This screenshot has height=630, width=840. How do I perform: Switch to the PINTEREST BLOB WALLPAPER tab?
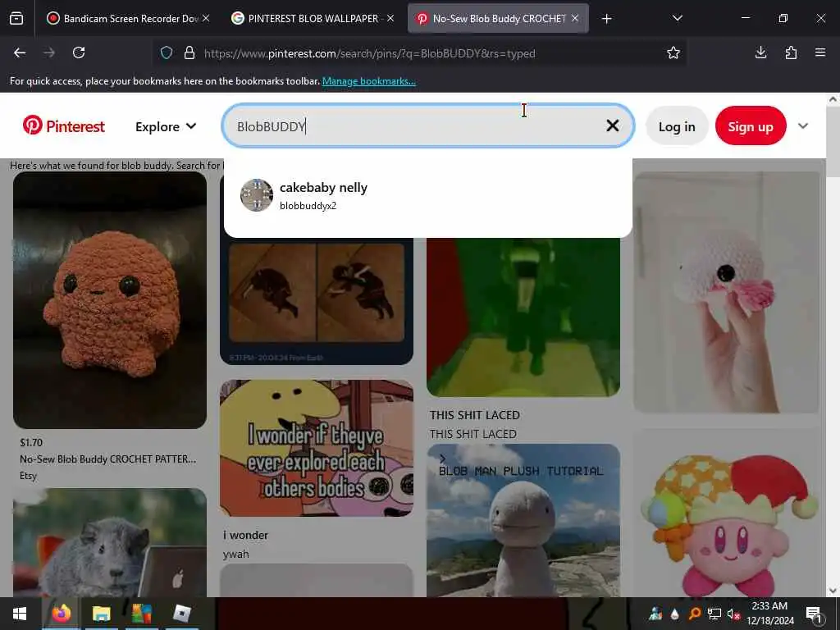(313, 18)
